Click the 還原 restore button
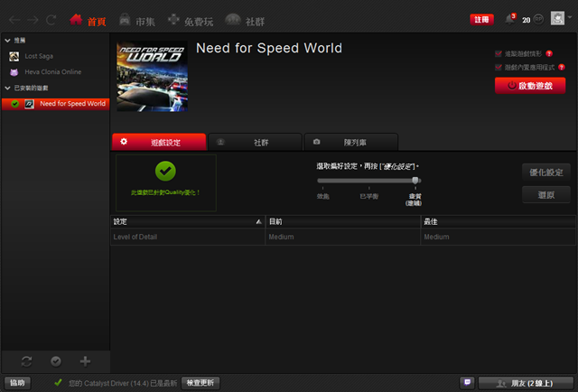The width and height of the screenshot is (578, 392). [545, 195]
